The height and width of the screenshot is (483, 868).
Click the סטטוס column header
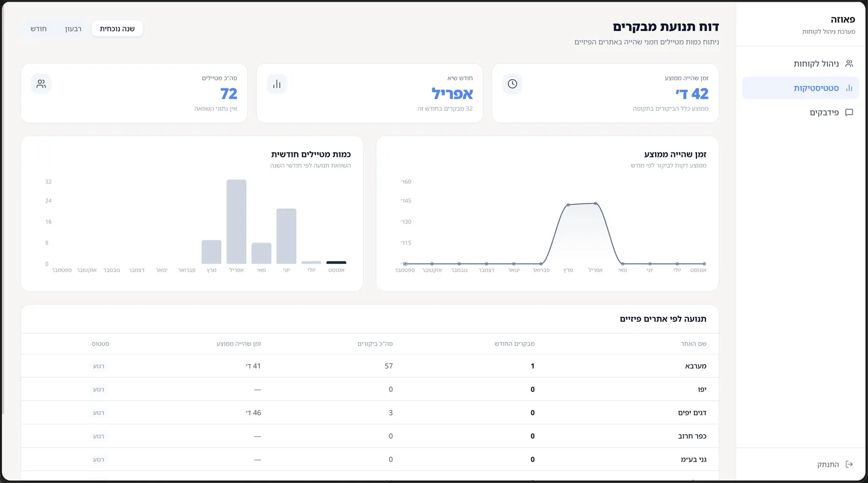(100, 344)
